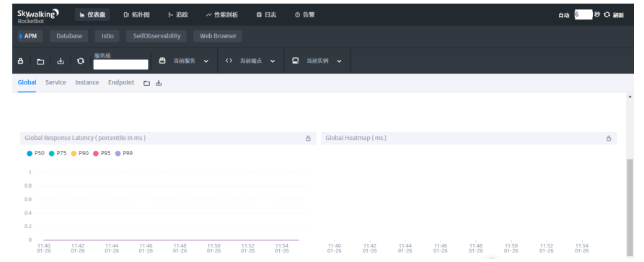Toggle the P99 legend series
Screen dimensions: 644x262
pos(124,154)
